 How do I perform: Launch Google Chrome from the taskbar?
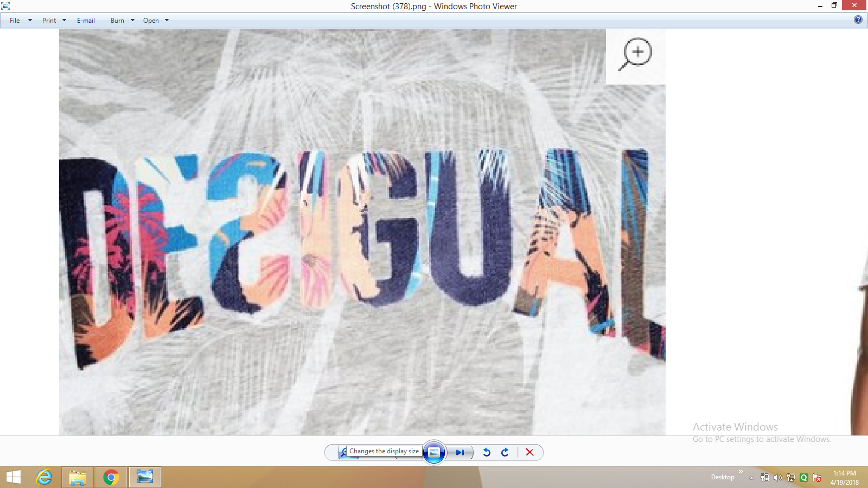tap(111, 477)
